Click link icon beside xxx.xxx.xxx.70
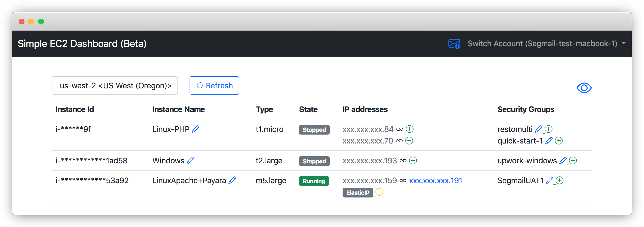Viewport: 644px width, 227px height. pos(399,141)
